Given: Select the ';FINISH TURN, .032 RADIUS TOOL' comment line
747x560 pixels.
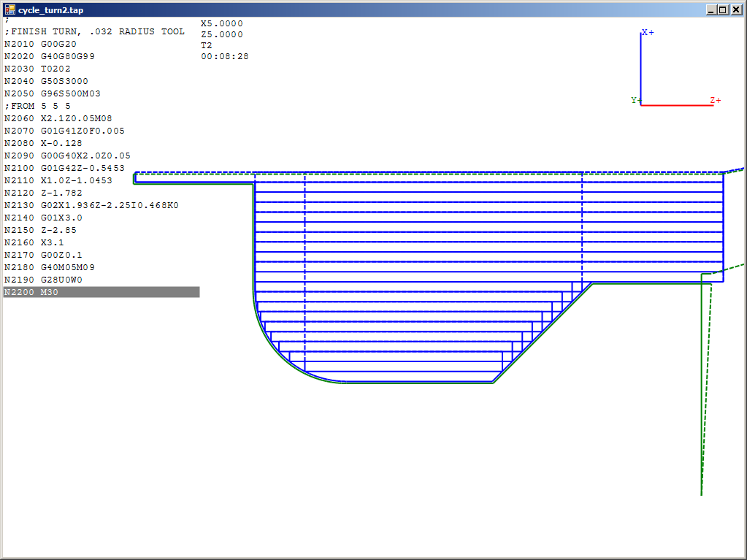Looking at the screenshot, I should pyautogui.click(x=94, y=31).
